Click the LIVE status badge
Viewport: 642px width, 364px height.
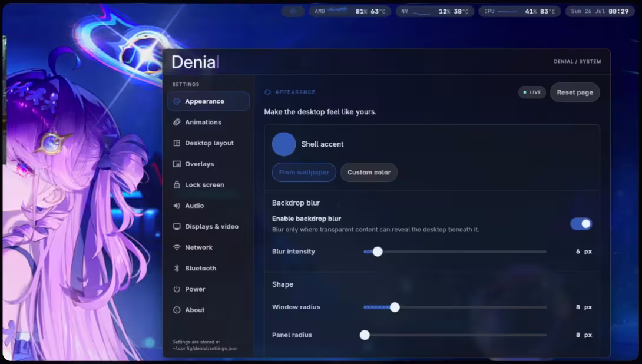[x=532, y=92]
